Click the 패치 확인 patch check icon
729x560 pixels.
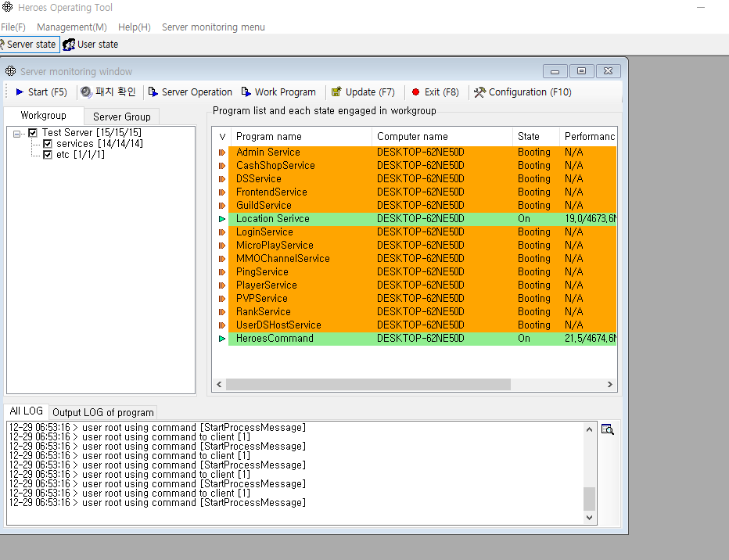tap(87, 92)
